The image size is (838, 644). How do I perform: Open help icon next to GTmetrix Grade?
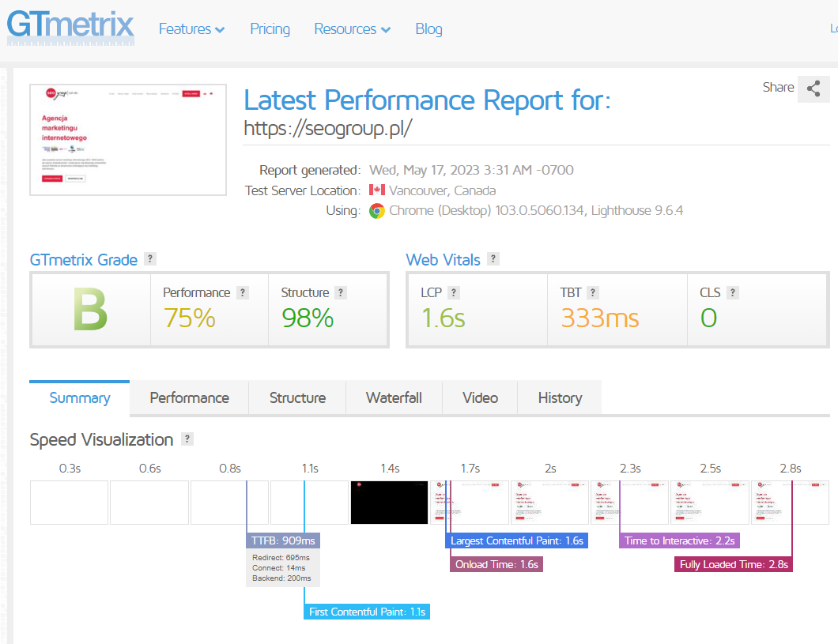pyautogui.click(x=150, y=259)
